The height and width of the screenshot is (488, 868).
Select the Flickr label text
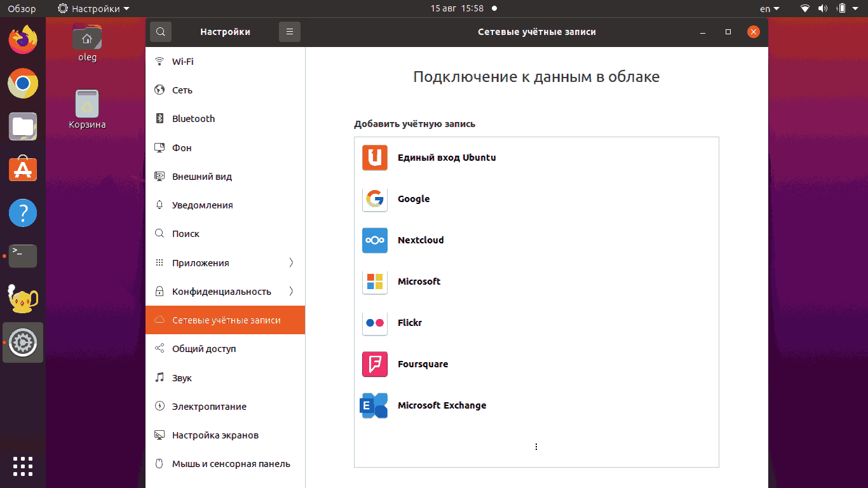coord(410,323)
